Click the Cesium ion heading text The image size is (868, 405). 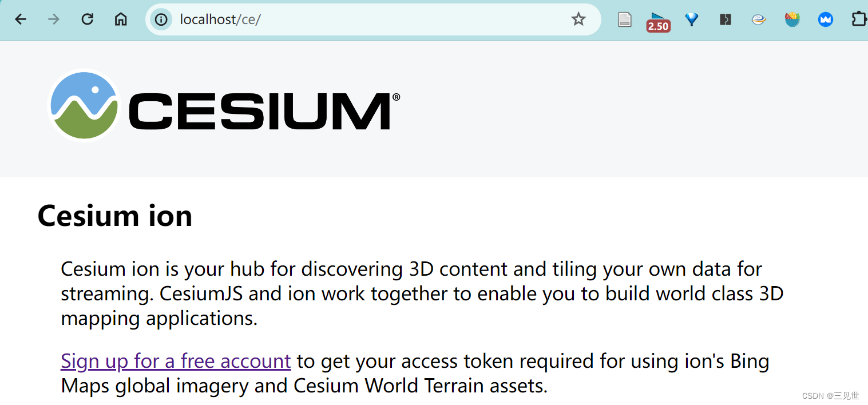coord(114,216)
